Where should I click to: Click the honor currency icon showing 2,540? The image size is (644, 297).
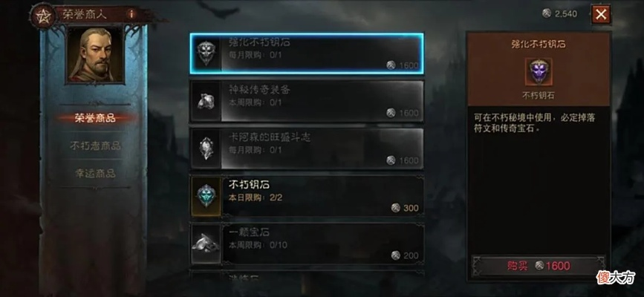546,13
